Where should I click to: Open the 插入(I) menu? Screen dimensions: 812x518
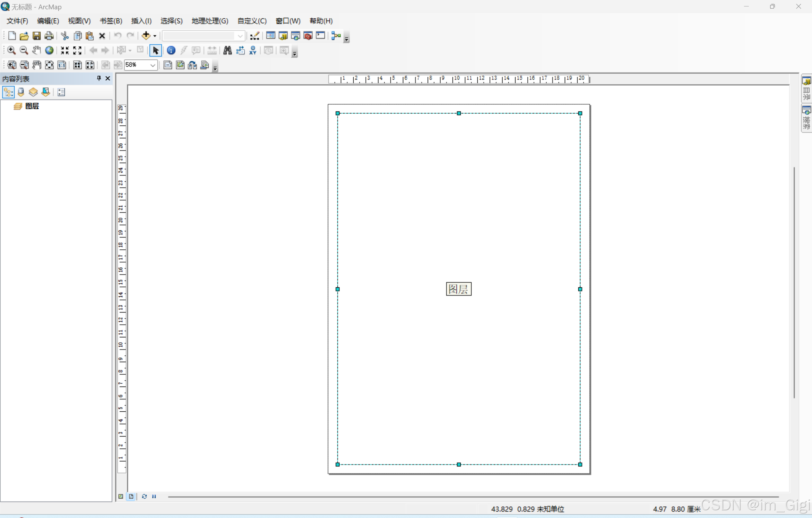click(x=141, y=21)
